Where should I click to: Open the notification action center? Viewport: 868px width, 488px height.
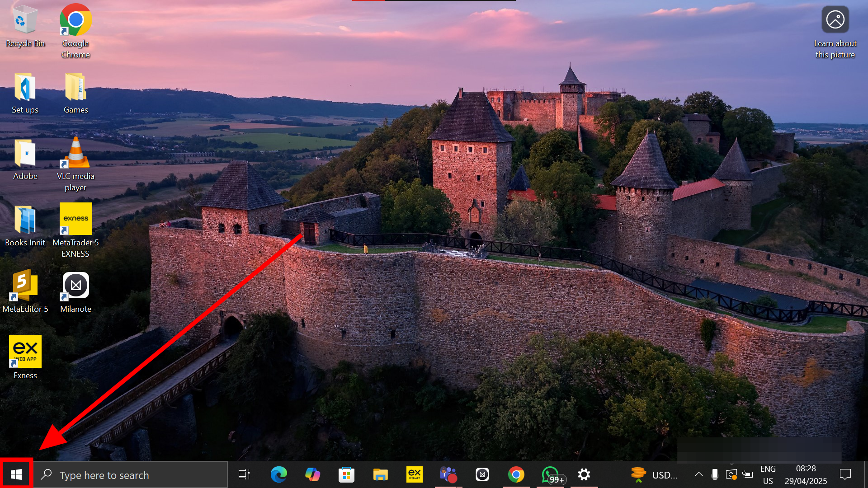[x=845, y=474]
